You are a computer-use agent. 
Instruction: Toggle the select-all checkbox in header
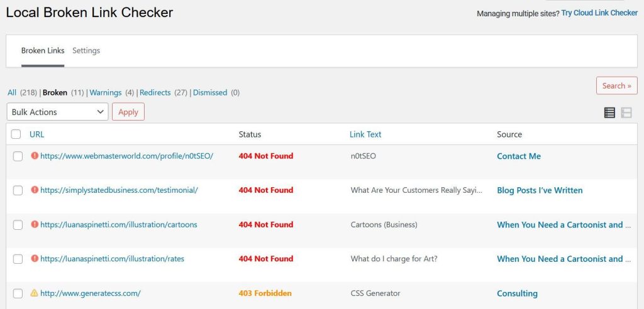coord(16,134)
